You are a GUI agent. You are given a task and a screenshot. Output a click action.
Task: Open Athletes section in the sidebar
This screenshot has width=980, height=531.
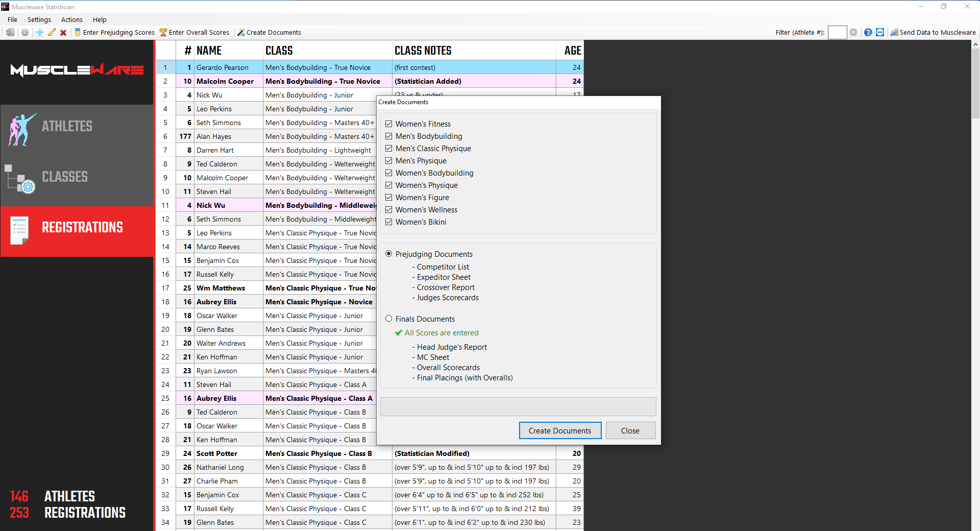[77, 127]
